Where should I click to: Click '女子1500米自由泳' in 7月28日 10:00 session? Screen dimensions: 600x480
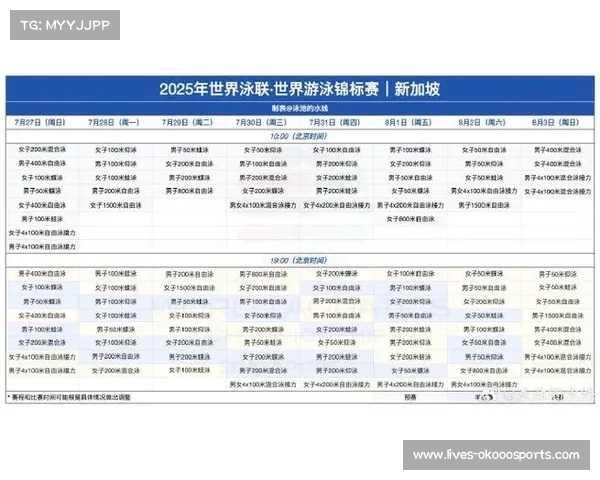click(x=116, y=205)
